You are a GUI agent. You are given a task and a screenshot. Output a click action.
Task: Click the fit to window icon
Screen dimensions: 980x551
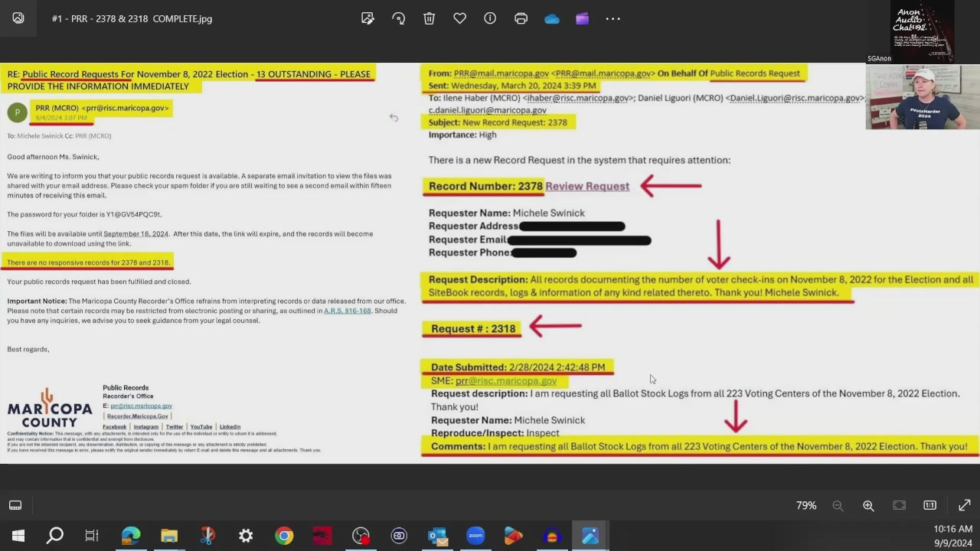coord(899,505)
